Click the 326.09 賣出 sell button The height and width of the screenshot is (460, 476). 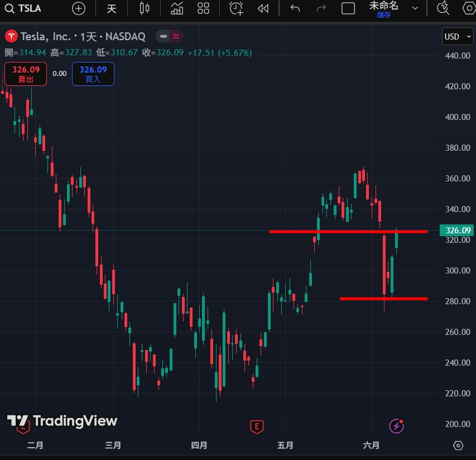click(x=26, y=74)
